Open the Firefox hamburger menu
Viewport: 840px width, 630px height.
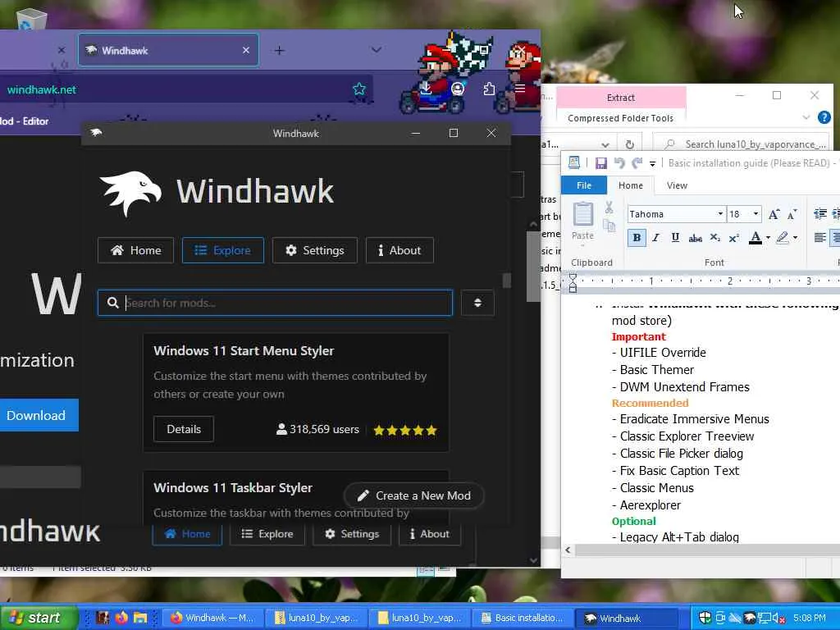519,89
